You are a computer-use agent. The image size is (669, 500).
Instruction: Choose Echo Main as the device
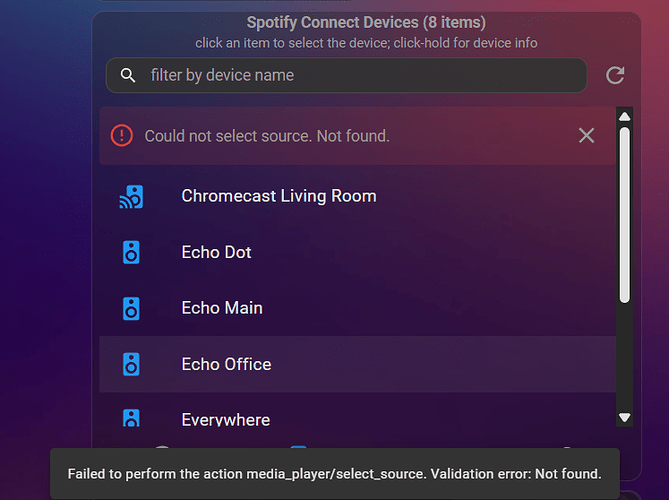point(358,308)
